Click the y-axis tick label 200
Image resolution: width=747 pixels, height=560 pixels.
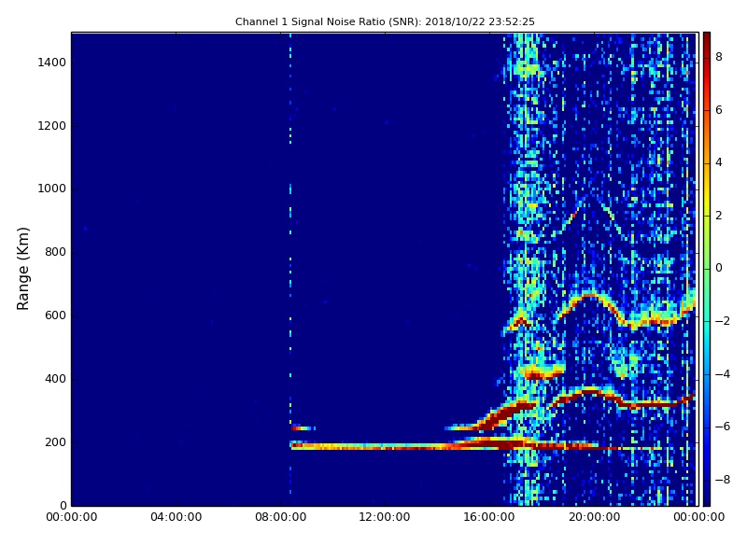tap(55, 442)
